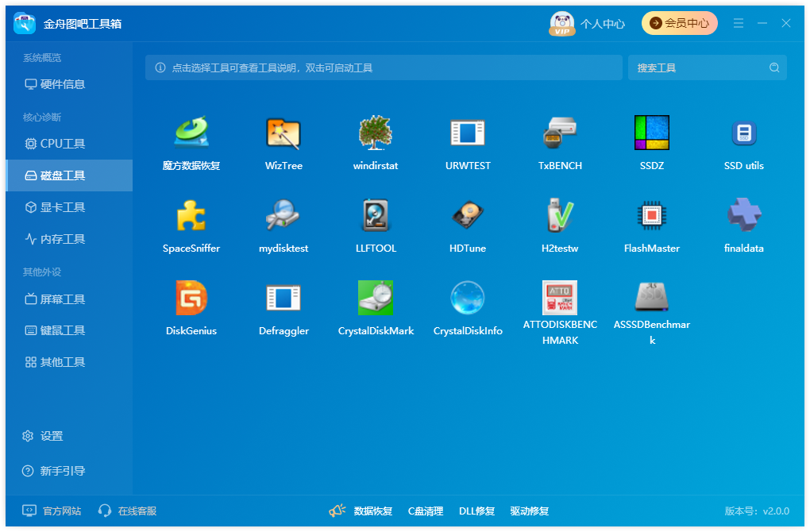Select the WizTree tool icon
This screenshot has height=532, width=810.
pyautogui.click(x=283, y=133)
